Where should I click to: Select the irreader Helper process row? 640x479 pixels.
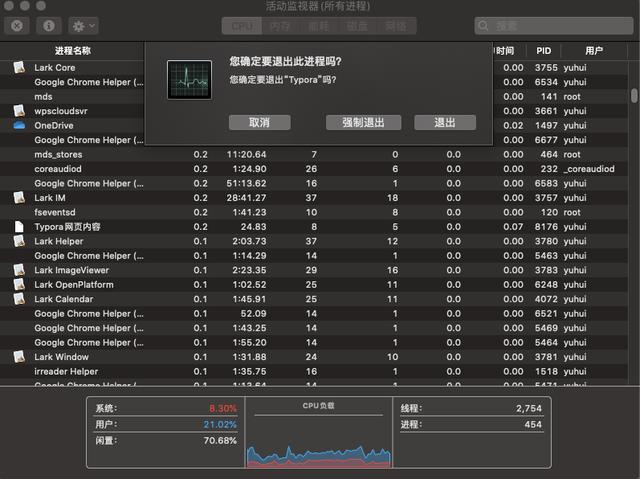click(314, 371)
